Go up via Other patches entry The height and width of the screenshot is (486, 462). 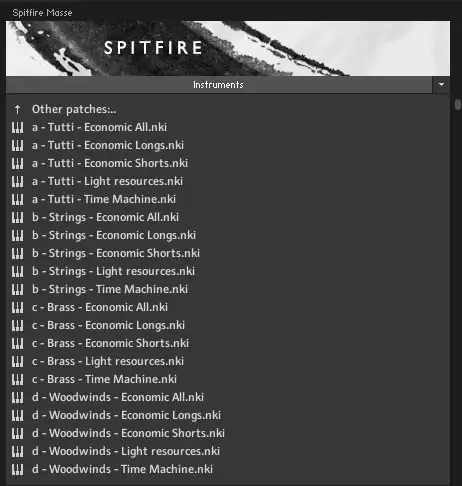point(74,109)
